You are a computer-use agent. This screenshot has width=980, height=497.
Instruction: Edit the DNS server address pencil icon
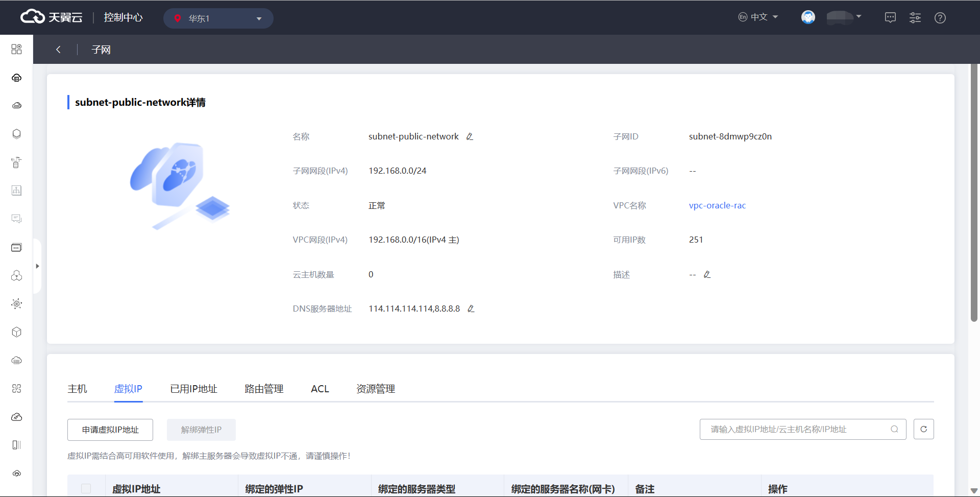point(471,309)
